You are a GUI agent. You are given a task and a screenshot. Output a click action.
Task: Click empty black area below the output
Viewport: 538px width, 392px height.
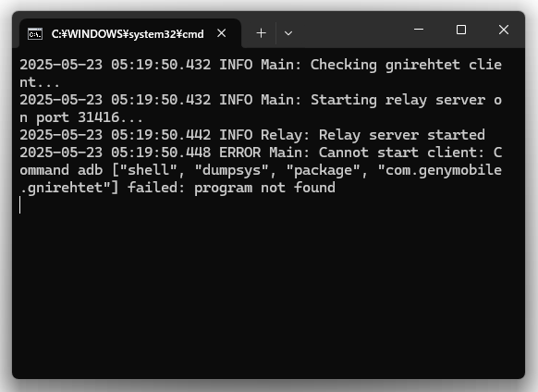(x=269, y=292)
